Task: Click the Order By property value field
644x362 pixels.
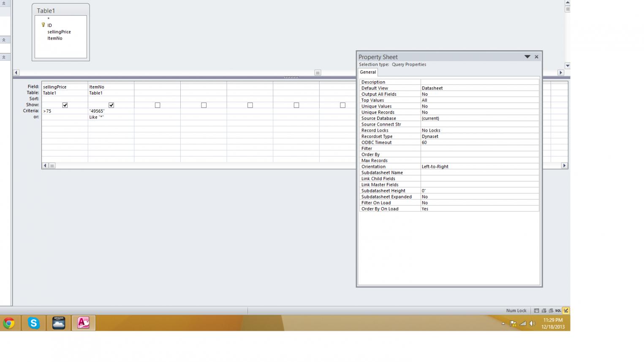Action: tap(480, 154)
